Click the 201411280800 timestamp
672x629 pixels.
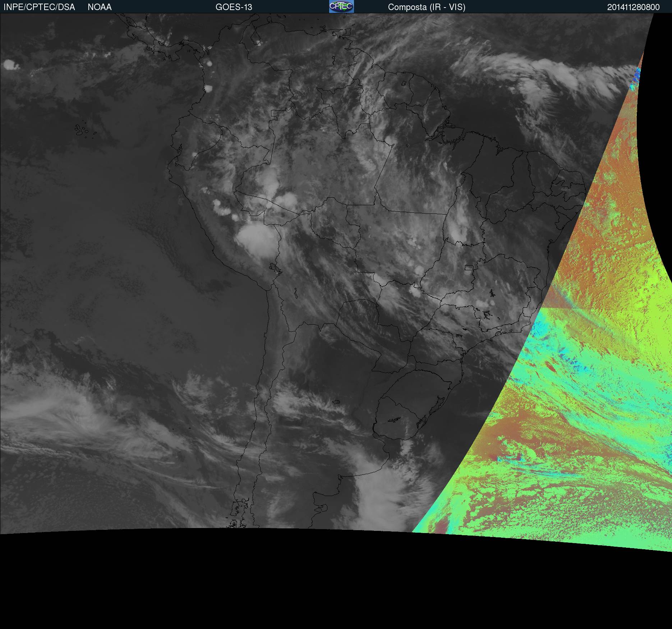coord(633,7)
